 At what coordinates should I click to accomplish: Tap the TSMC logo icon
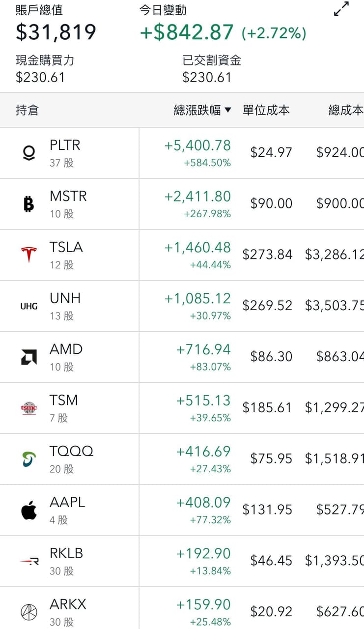point(29,408)
